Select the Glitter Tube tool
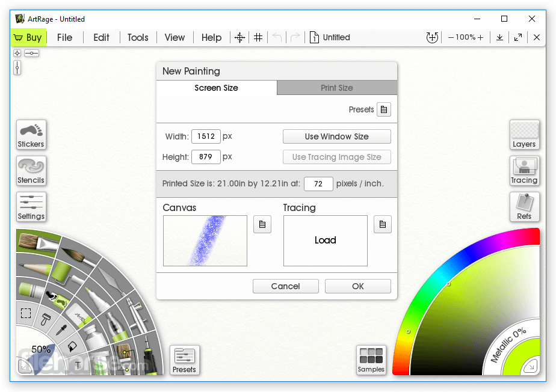This screenshot has width=556, height=392. tap(103, 363)
